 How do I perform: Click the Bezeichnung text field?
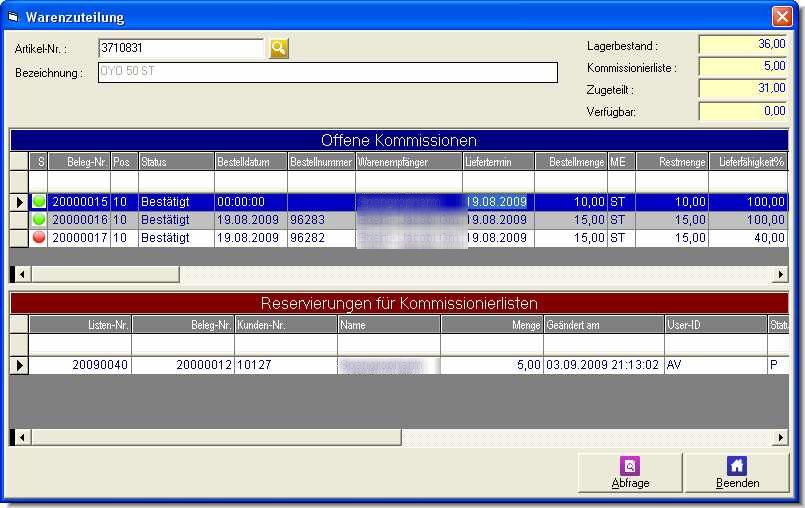(x=328, y=72)
